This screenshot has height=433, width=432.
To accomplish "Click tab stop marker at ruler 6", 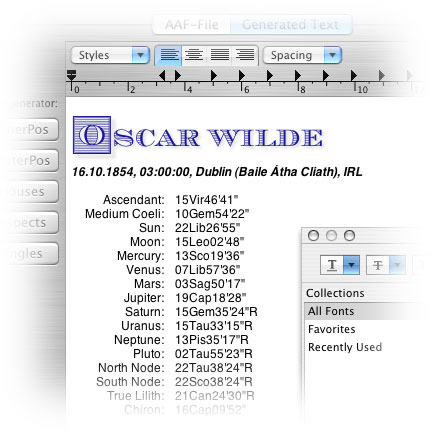I will coord(242,76).
